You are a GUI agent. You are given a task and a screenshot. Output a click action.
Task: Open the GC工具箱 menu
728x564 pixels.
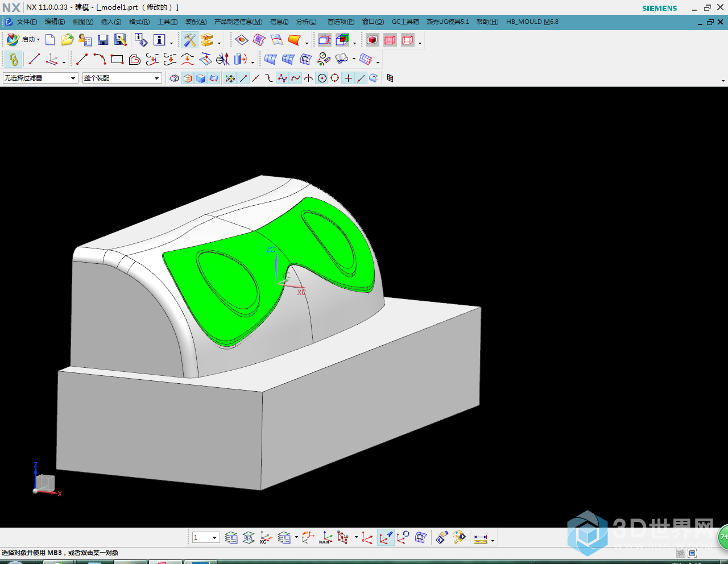click(x=405, y=22)
